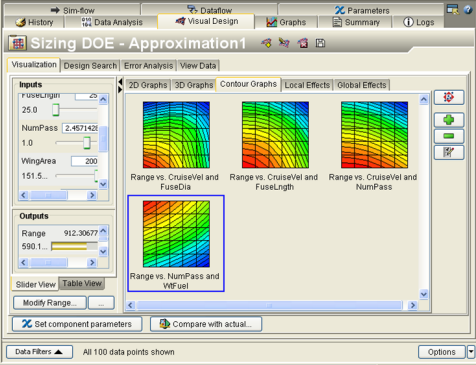Viewport: 476px width, 365px height.
Task: Expand the Data Filters panel
Action: point(39,352)
